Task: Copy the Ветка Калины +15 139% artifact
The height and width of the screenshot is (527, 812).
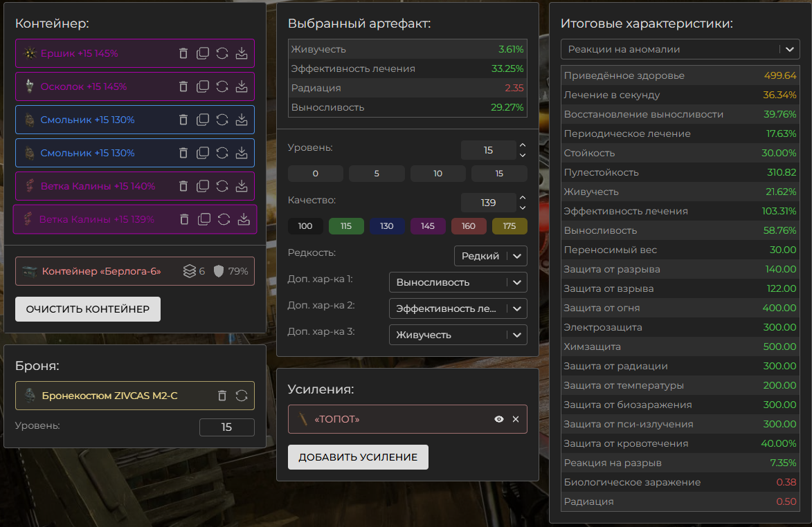Action: [x=204, y=219]
